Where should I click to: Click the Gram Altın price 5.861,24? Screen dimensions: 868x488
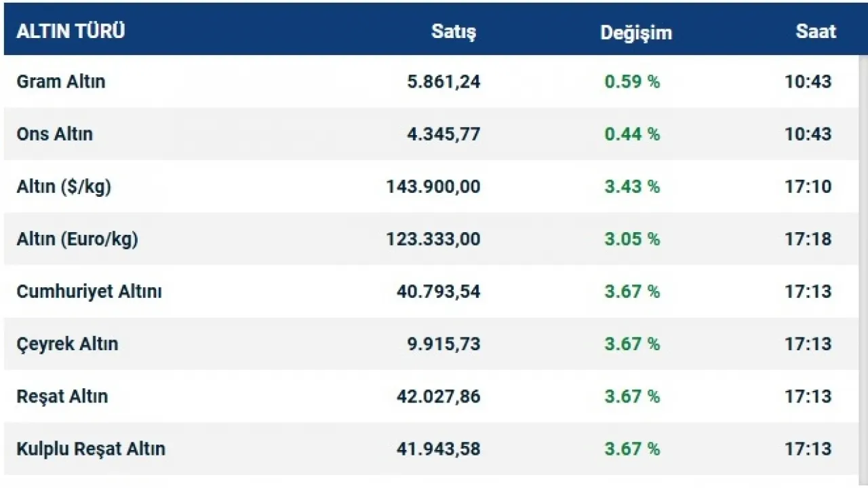[443, 81]
